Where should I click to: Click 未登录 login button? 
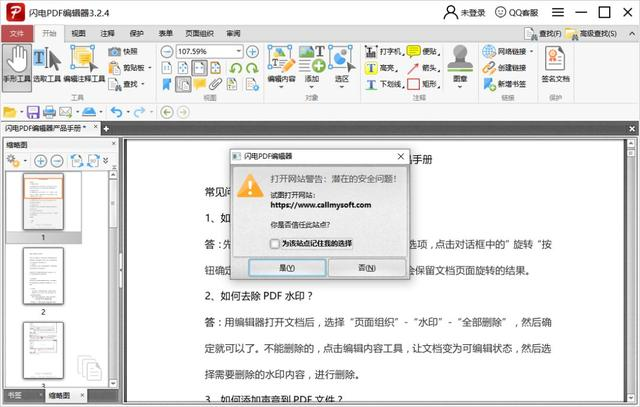tap(464, 13)
